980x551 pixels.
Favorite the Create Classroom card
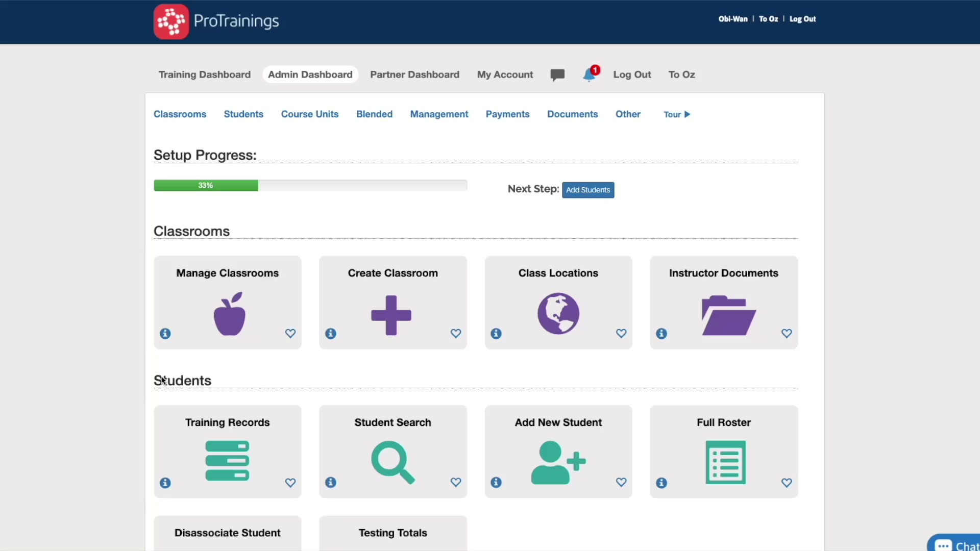pyautogui.click(x=456, y=334)
